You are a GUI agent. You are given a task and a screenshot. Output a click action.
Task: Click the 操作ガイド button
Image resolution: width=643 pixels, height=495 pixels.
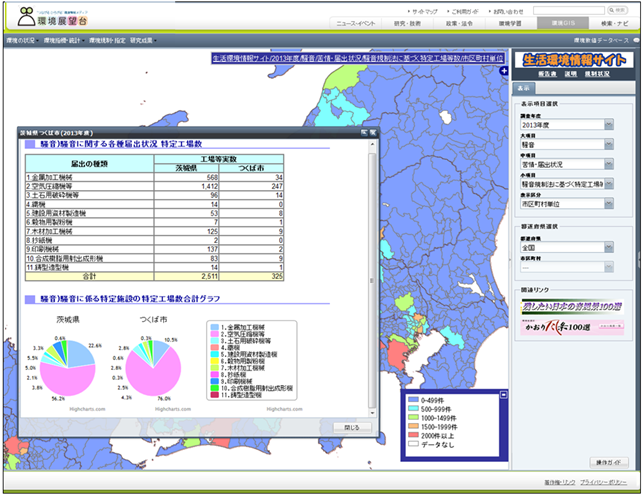[x=610, y=462]
